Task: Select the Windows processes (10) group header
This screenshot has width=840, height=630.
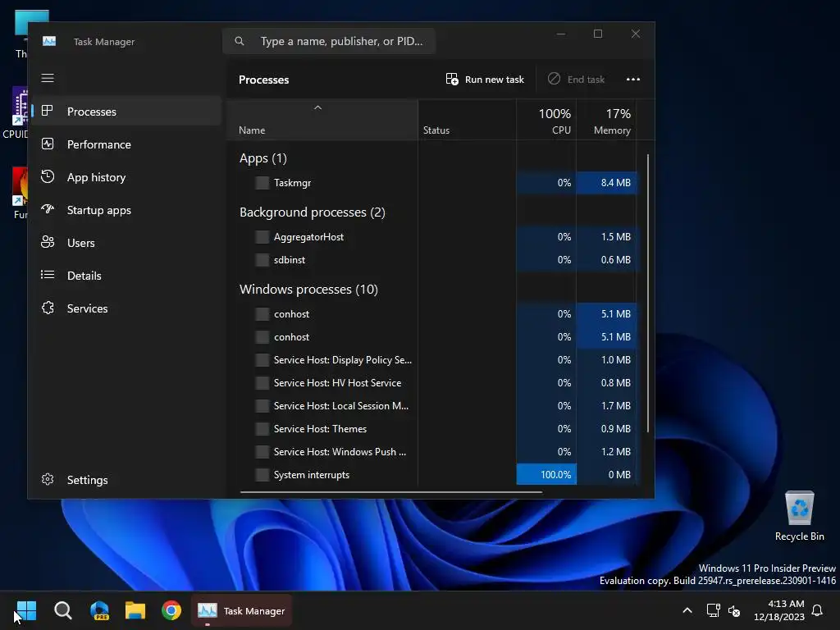Action: 308,290
